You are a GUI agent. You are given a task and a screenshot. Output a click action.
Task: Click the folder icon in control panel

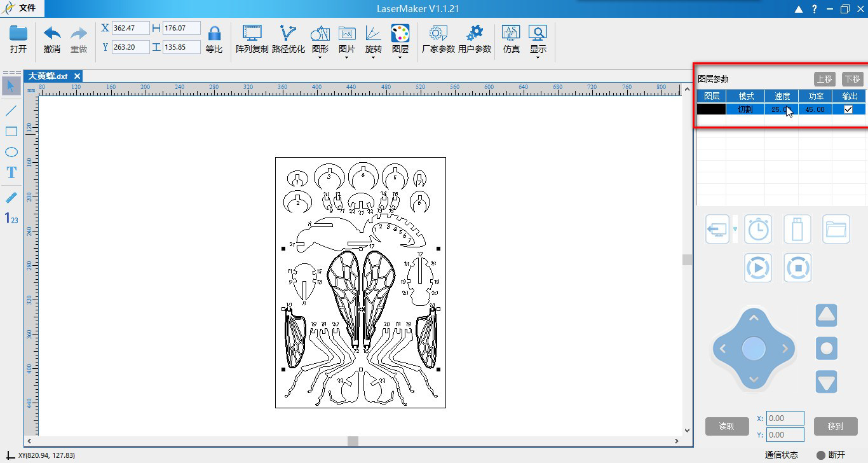pyautogui.click(x=836, y=229)
